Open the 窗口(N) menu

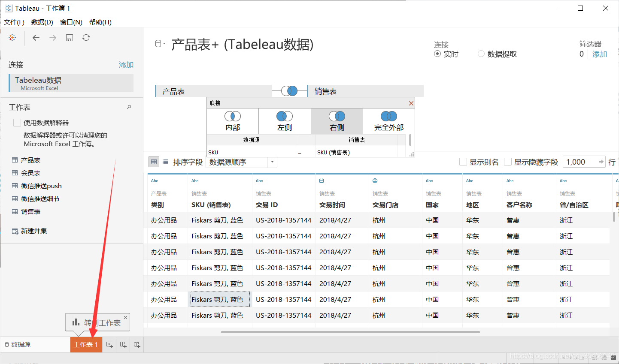[x=71, y=22]
